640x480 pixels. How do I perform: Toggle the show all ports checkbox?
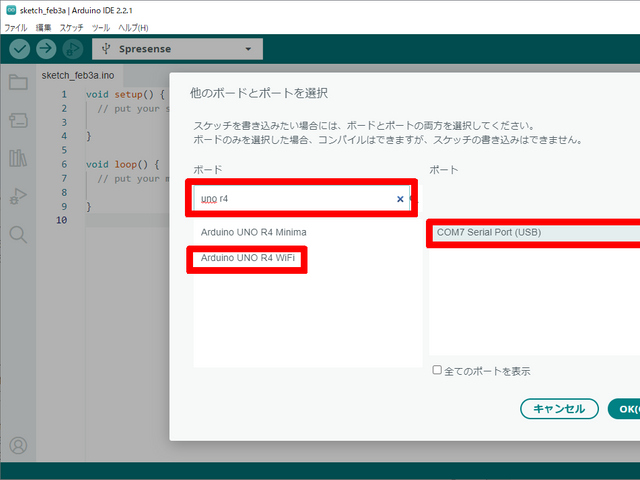click(x=437, y=370)
